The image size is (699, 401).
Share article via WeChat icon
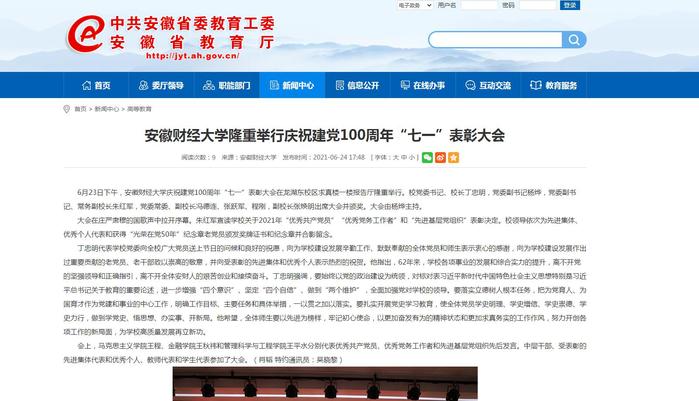[x=427, y=157]
